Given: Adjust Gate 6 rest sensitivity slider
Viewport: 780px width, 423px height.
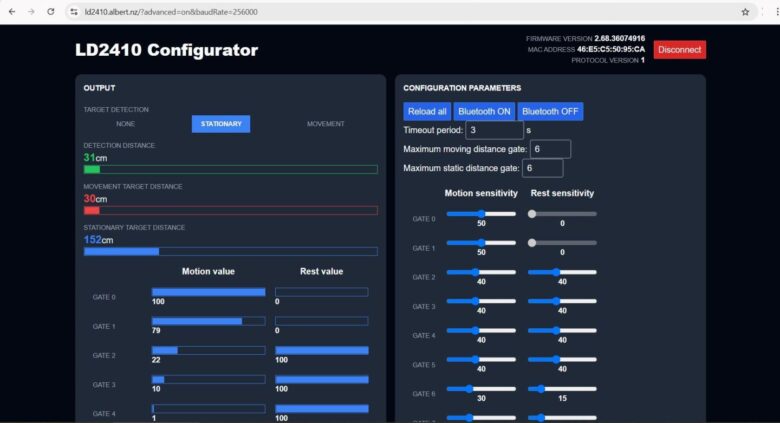Looking at the screenshot, I should (x=562, y=389).
